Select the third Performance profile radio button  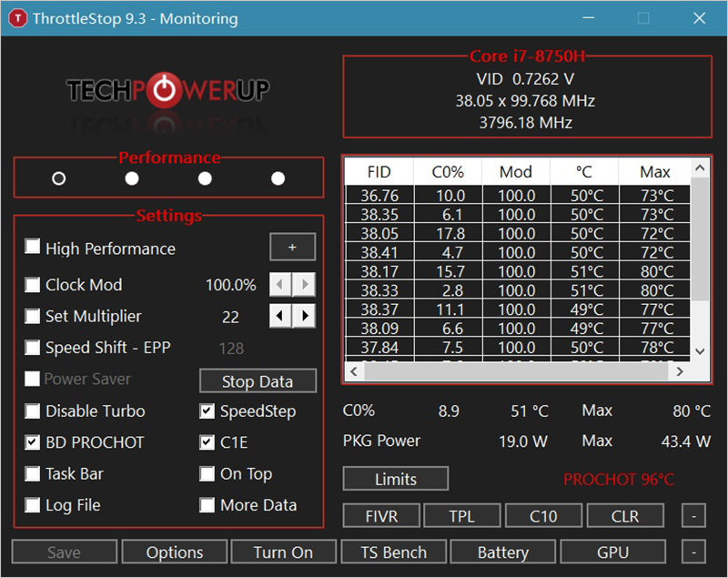pyautogui.click(x=205, y=178)
